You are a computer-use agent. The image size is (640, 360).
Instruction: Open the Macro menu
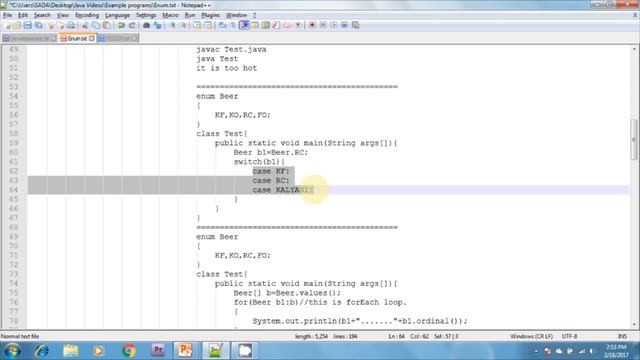coord(170,15)
